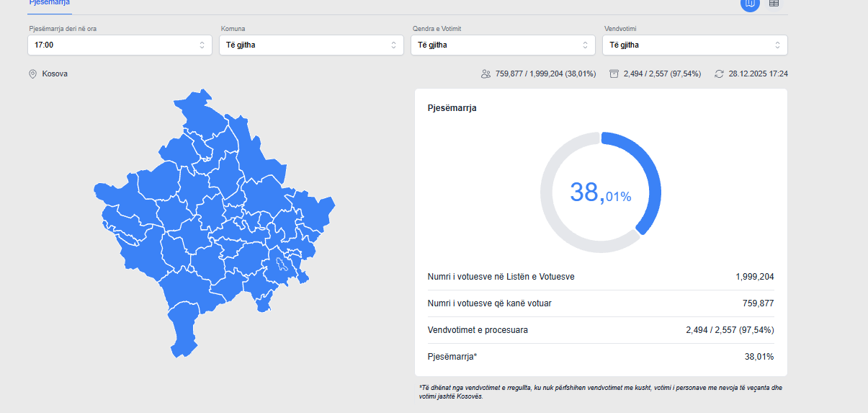868x413 pixels.
Task: Switch to table view icon
Action: point(774,4)
